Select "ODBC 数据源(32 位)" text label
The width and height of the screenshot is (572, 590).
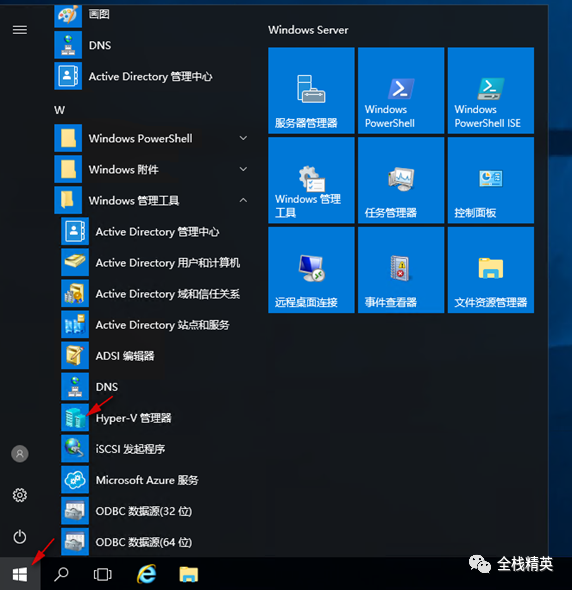(144, 511)
